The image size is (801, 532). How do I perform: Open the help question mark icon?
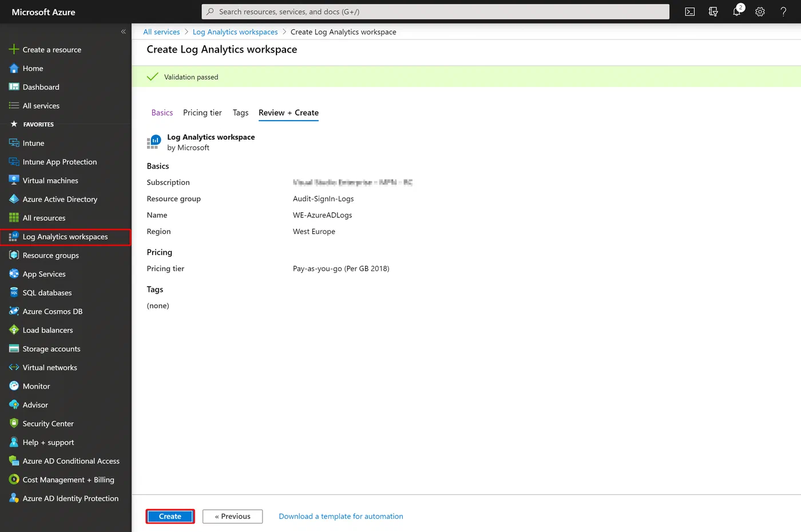pos(783,11)
